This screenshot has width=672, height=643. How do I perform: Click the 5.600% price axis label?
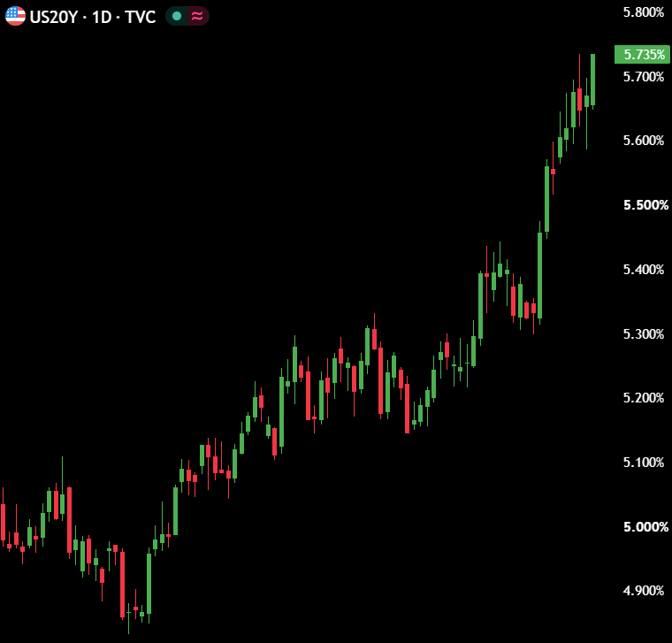[644, 141]
